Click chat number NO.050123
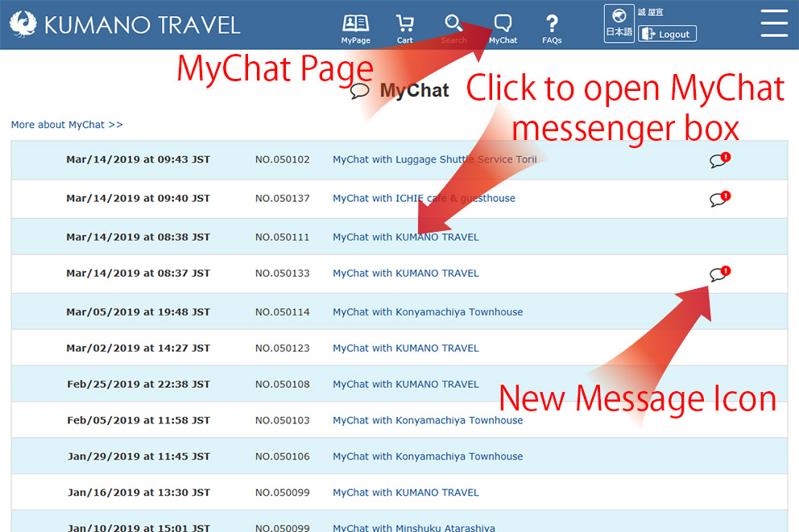 tap(282, 348)
